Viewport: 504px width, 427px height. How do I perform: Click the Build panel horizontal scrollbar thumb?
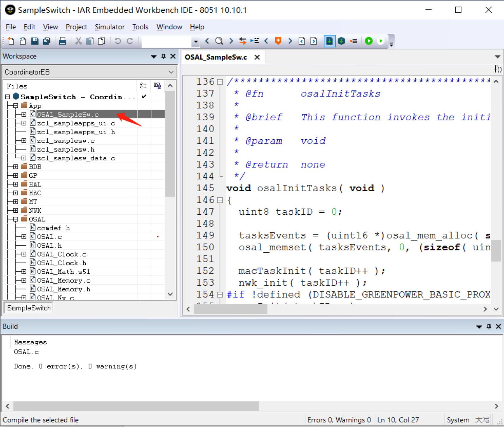tap(136, 406)
